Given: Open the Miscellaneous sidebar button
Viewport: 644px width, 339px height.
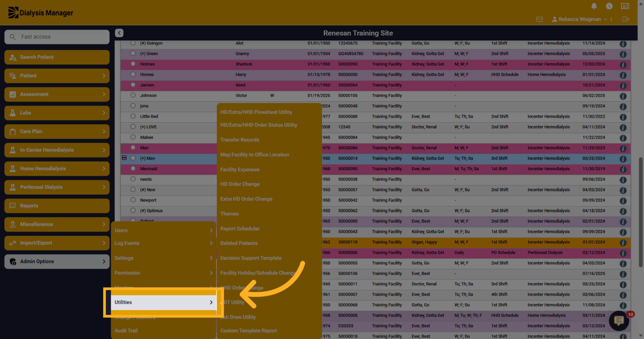Looking at the screenshot, I should pos(57,224).
